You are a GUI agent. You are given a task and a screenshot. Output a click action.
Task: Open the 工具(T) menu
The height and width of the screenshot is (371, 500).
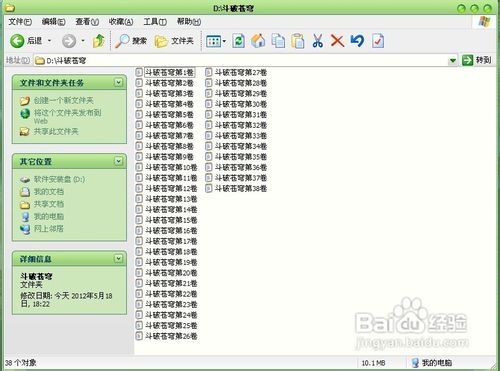click(x=155, y=22)
